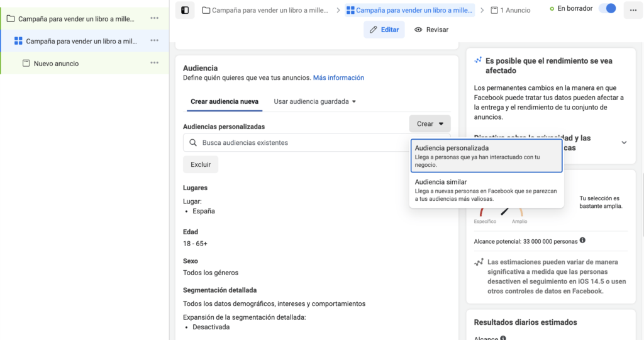Toggle the En borrador switch
Viewport: 644px width, 340px height.
(607, 9)
